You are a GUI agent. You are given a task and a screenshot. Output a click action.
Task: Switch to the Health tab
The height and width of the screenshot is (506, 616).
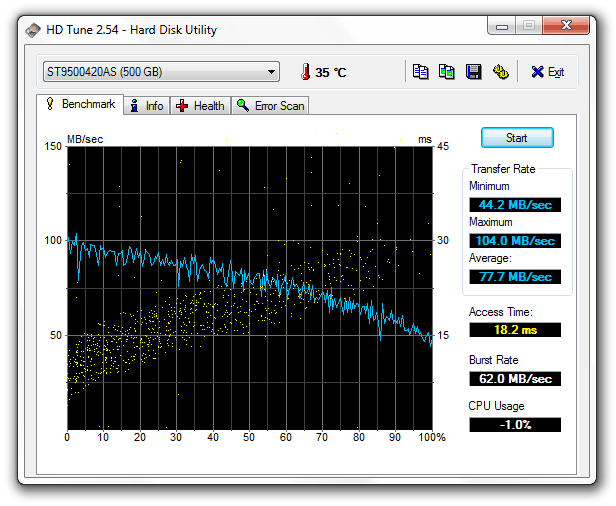tap(200, 106)
